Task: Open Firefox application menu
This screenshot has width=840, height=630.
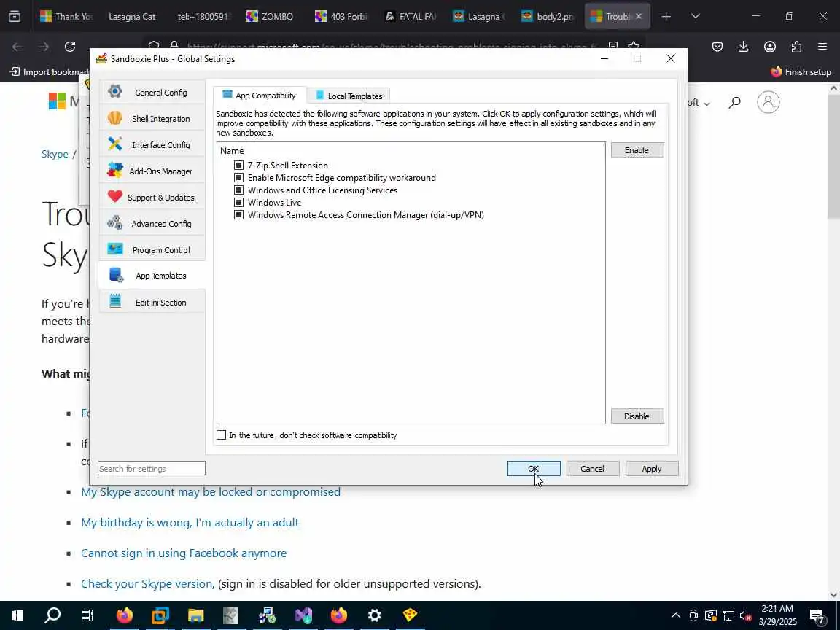Action: pos(822,47)
